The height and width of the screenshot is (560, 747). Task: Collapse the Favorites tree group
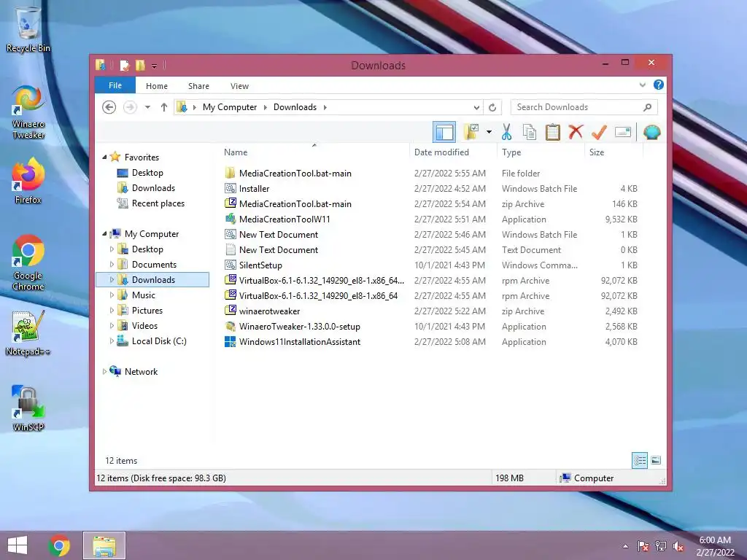(x=104, y=157)
